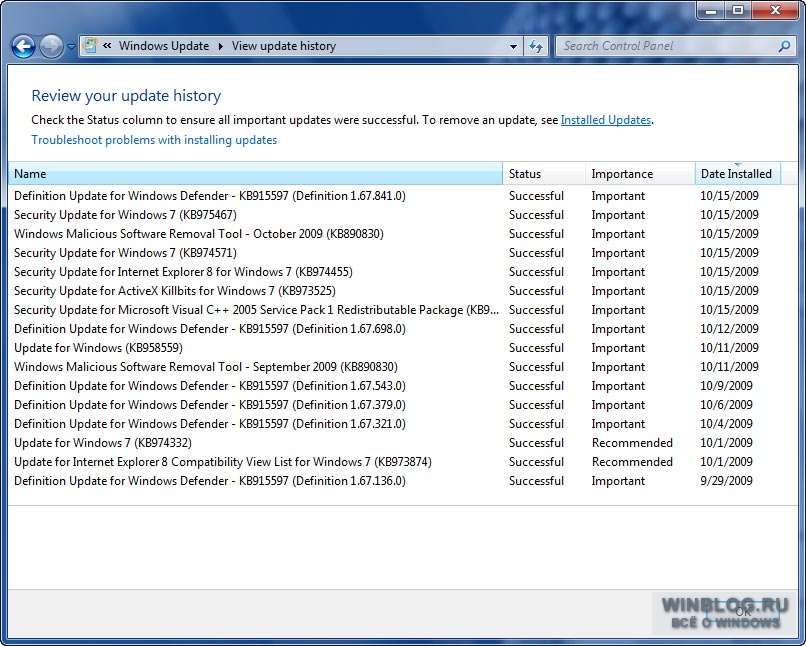Close the update history window
806x646 pixels.
click(x=776, y=10)
